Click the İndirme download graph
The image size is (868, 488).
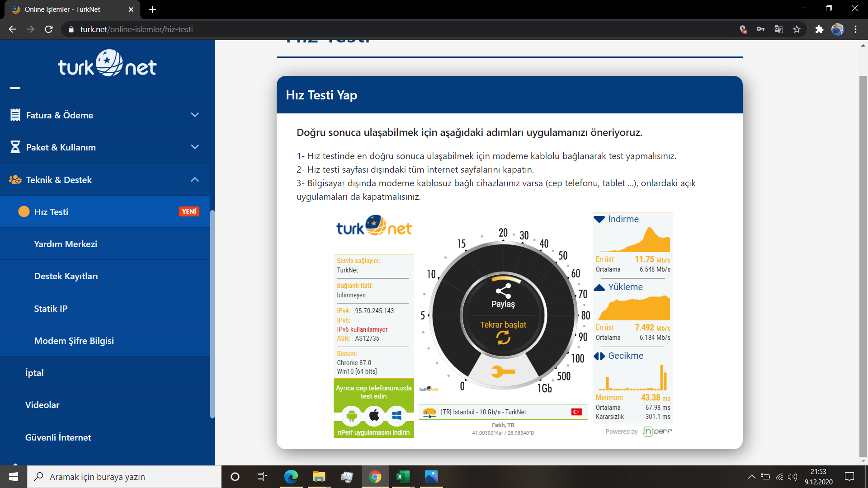click(x=635, y=239)
